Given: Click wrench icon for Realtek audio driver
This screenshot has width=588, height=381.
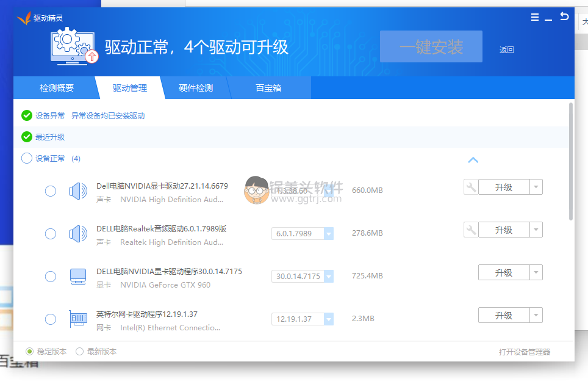Looking at the screenshot, I should [471, 230].
